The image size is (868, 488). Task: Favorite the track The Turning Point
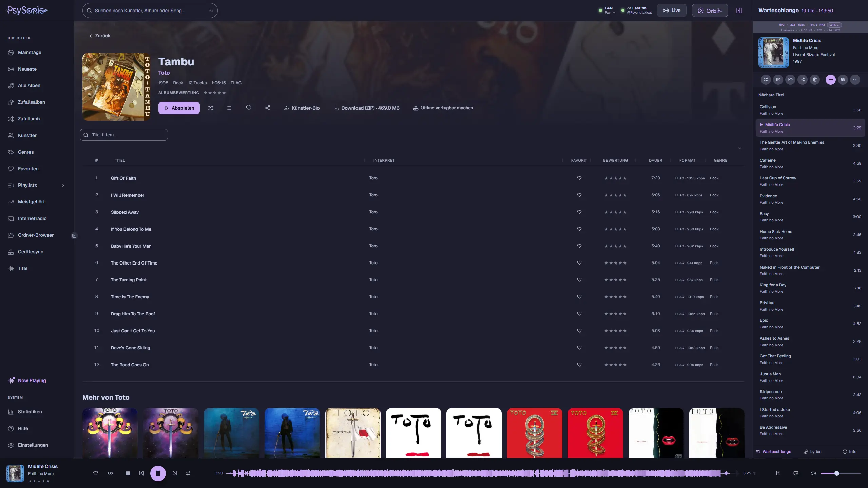579,280
